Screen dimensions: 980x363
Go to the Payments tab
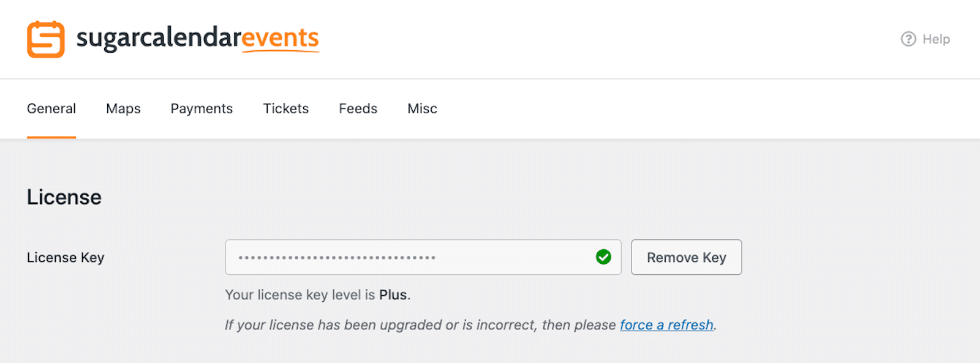[x=202, y=109]
